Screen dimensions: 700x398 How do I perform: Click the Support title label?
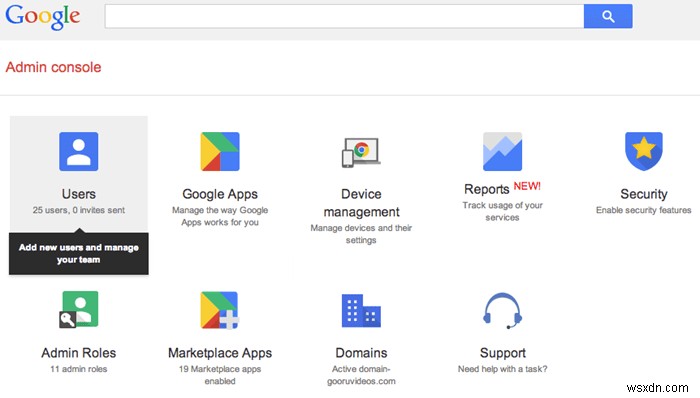click(x=502, y=353)
